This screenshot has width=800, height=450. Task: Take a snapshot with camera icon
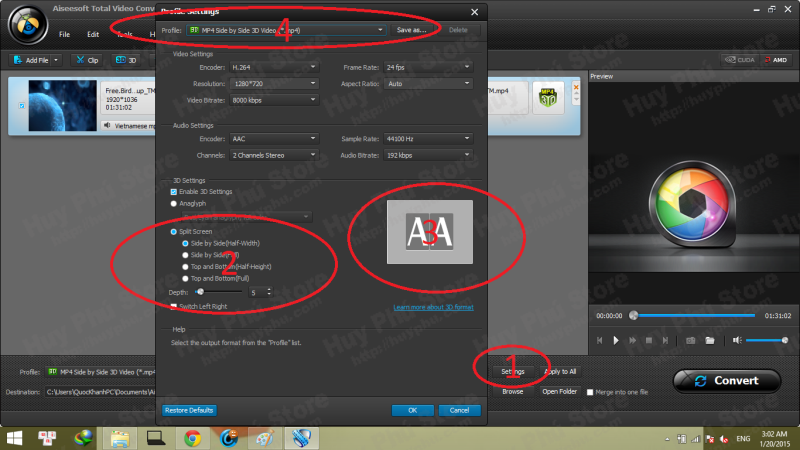(x=690, y=340)
